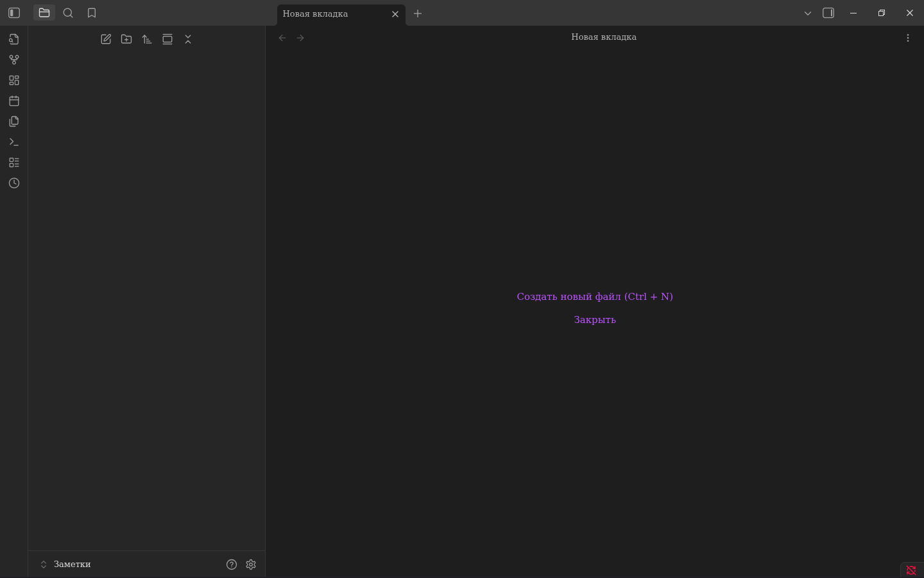The height and width of the screenshot is (578, 924).
Task: Toggle the right sidebar
Action: (828, 13)
